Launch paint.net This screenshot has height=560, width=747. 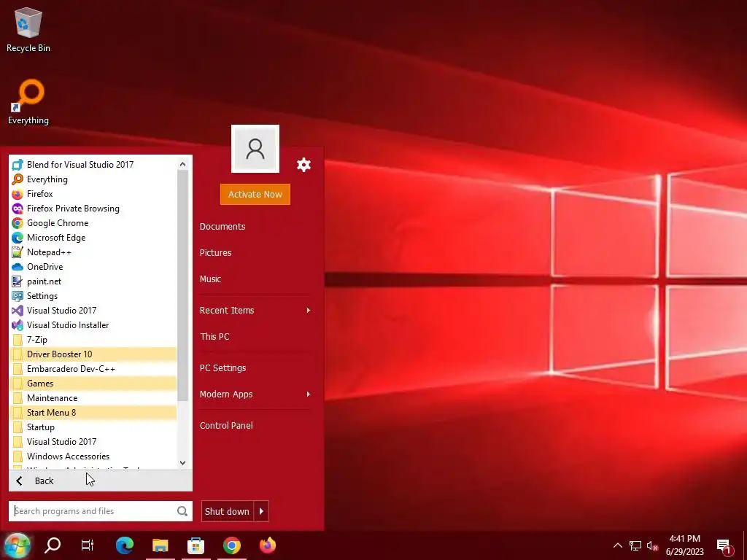click(93, 281)
